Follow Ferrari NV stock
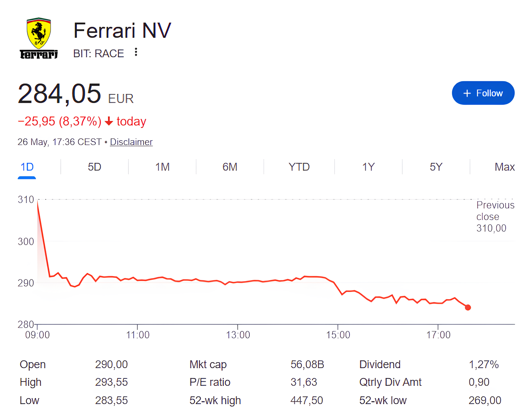This screenshot has height=420, width=530. pos(483,93)
